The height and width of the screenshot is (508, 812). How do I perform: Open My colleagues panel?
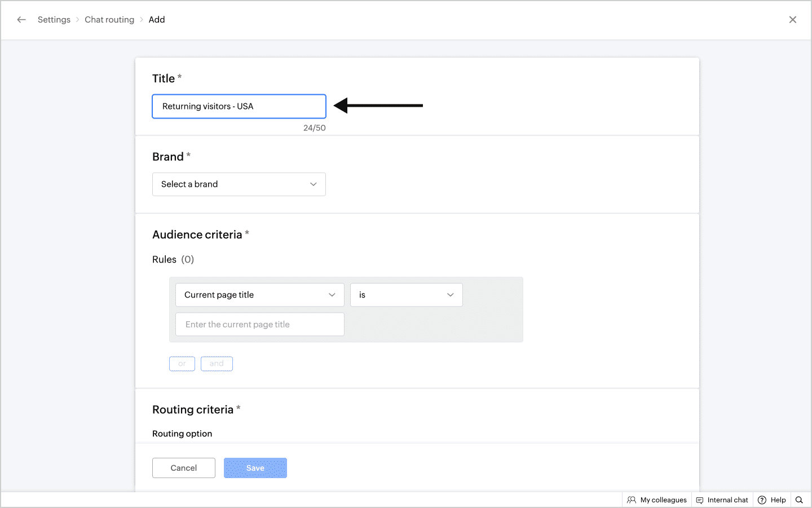tap(657, 500)
